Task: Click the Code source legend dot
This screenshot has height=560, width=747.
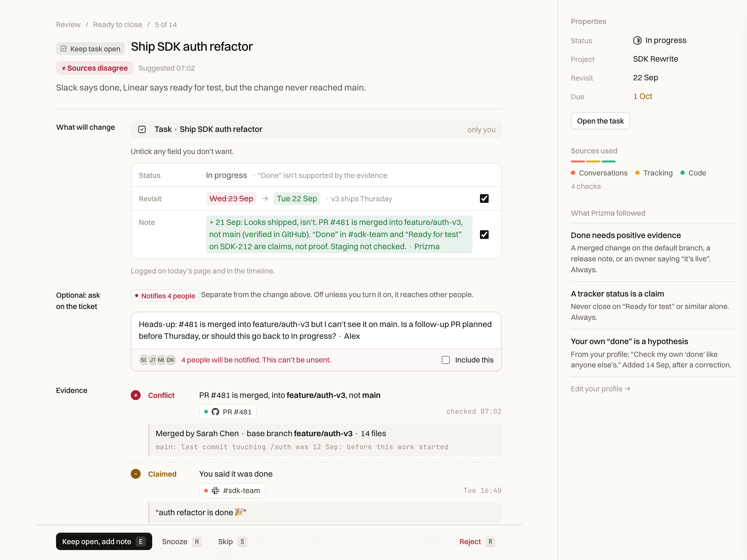Action: tap(682, 173)
